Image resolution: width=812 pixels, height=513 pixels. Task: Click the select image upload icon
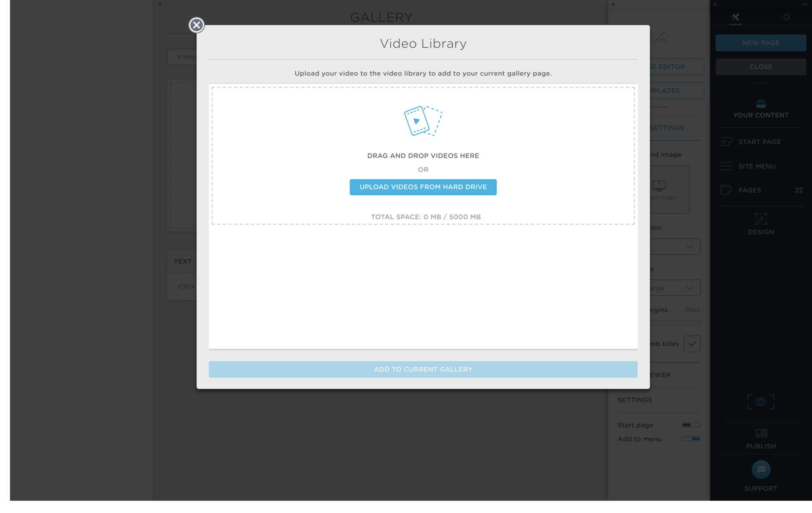pyautogui.click(x=658, y=185)
